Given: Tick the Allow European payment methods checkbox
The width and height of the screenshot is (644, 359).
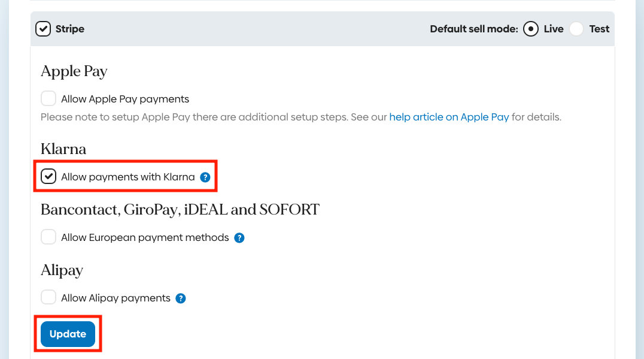Looking at the screenshot, I should click(x=48, y=237).
